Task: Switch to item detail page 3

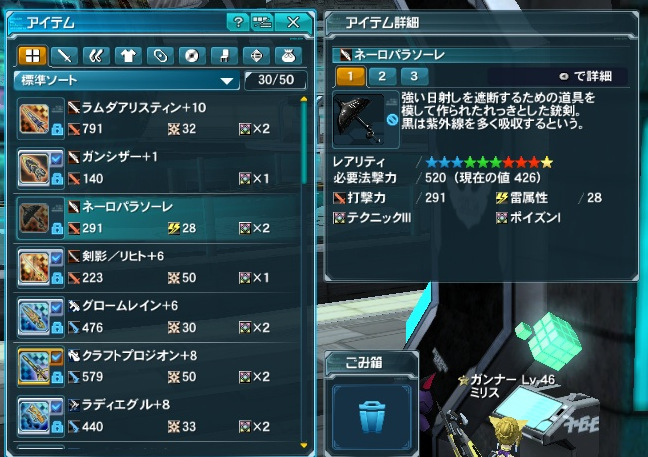Action: (x=414, y=76)
